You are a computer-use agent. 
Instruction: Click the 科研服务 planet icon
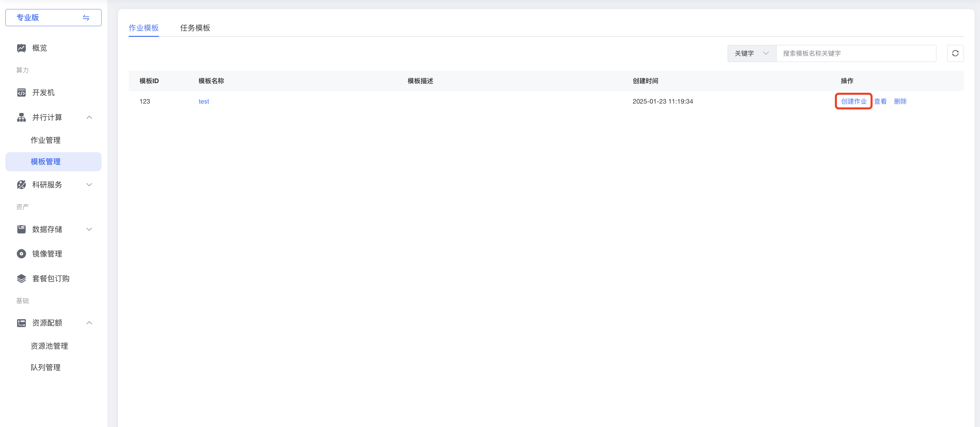pos(21,185)
